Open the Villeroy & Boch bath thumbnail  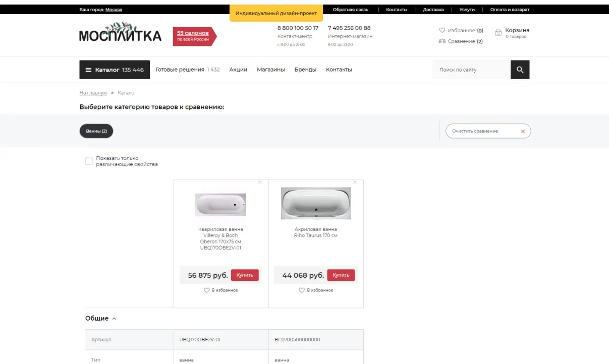pos(220,205)
